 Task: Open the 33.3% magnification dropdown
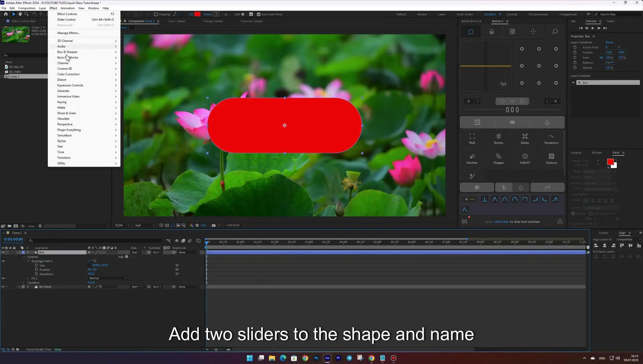[x=122, y=225]
